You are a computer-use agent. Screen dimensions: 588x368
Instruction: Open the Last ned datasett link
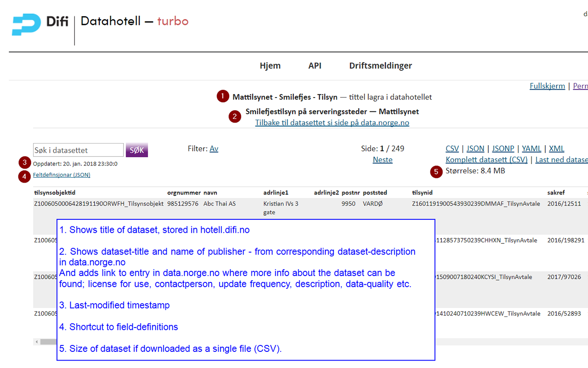[561, 160]
